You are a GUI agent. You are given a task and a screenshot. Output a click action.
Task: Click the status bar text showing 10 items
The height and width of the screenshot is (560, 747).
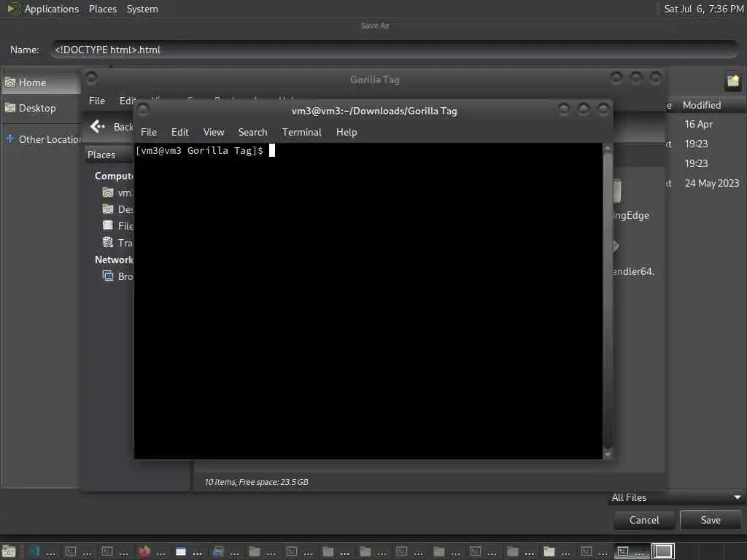pos(256,483)
